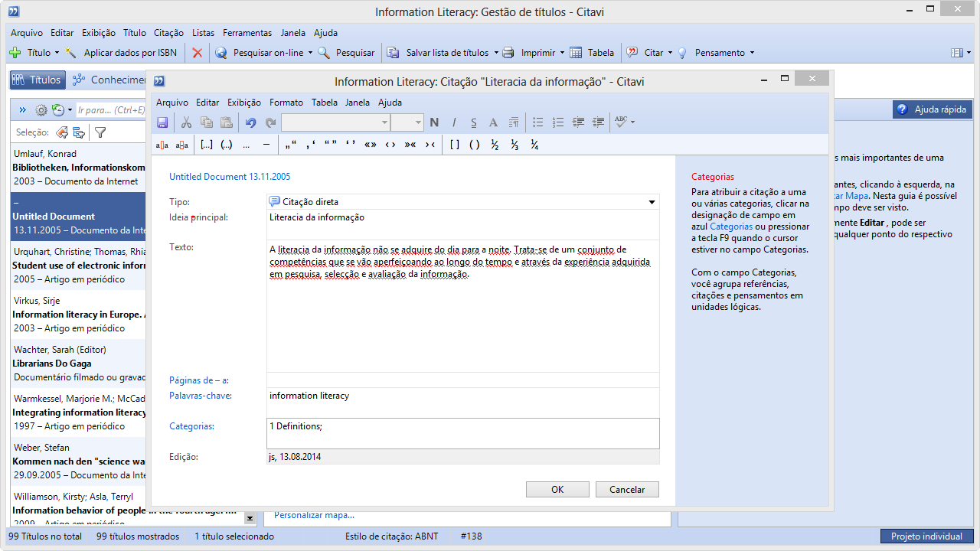
Task: Click the filter funnel icon
Action: click(100, 132)
